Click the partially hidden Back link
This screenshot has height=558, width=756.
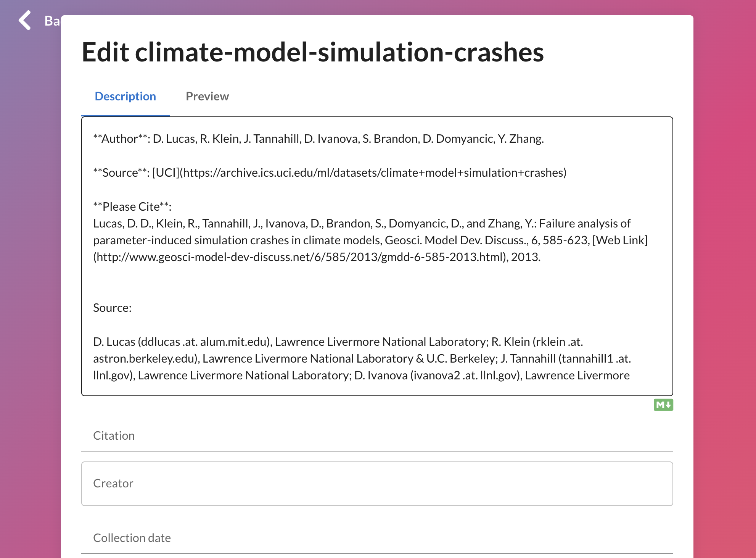pos(52,21)
